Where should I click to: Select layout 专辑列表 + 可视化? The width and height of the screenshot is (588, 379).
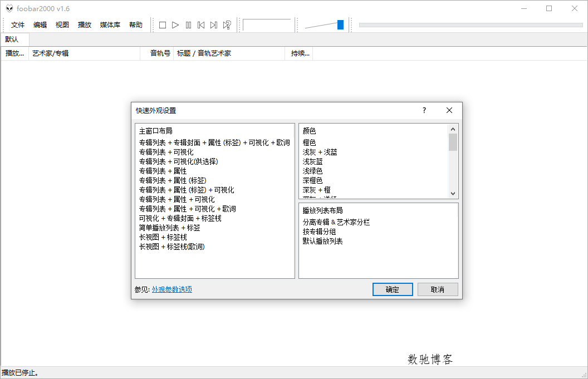click(166, 152)
